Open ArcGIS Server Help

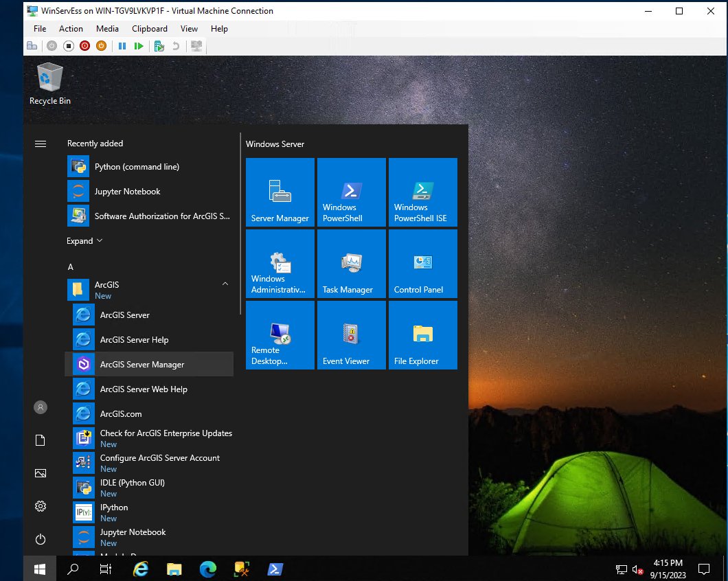(150, 339)
